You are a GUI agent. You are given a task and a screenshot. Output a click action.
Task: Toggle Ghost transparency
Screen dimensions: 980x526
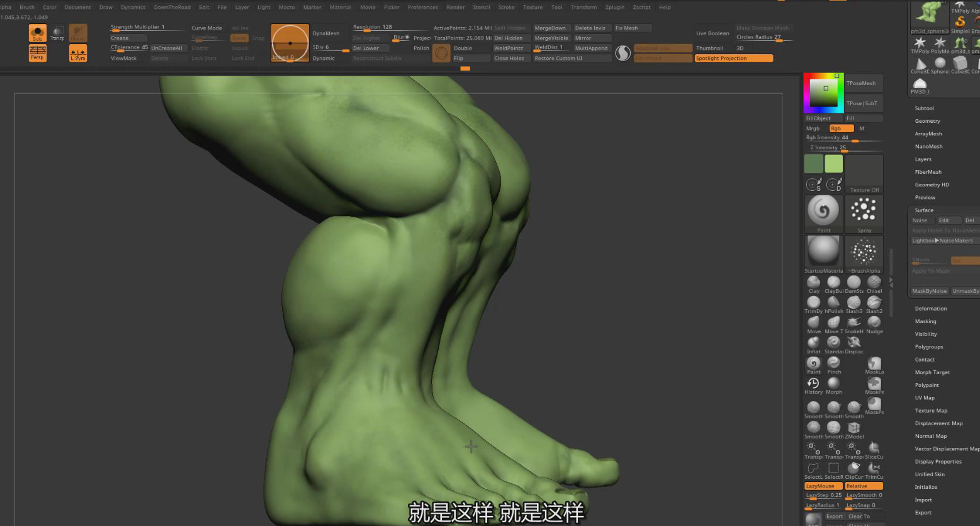point(78,33)
